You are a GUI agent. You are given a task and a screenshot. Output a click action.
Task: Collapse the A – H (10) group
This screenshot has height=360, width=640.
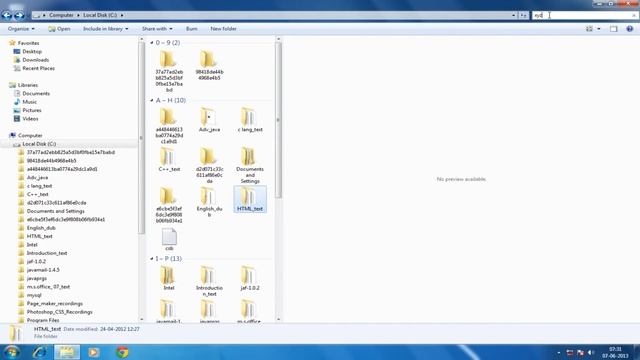[152, 100]
